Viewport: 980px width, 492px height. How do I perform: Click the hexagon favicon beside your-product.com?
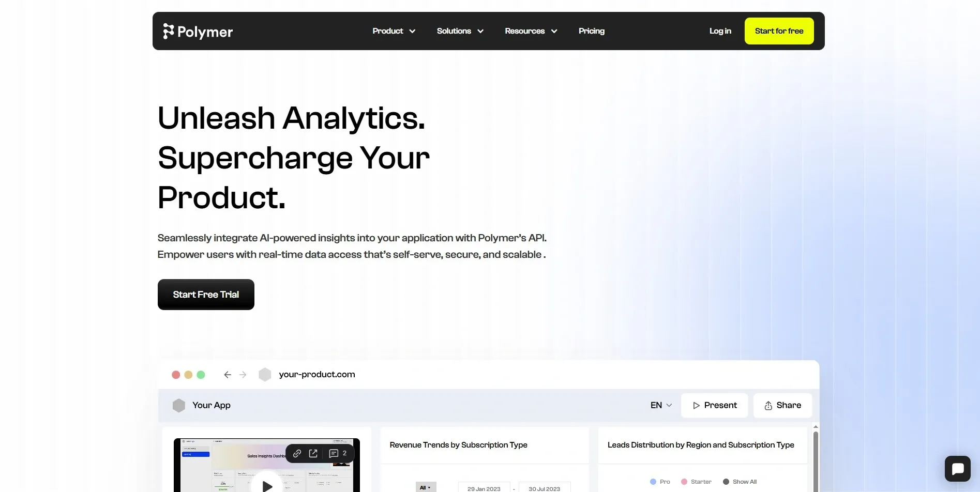pyautogui.click(x=265, y=375)
